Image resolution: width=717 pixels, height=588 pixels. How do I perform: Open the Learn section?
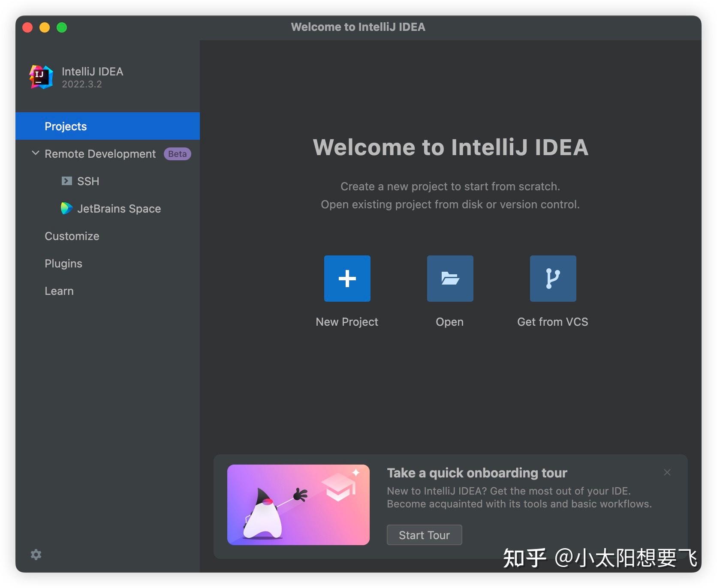[x=59, y=291]
